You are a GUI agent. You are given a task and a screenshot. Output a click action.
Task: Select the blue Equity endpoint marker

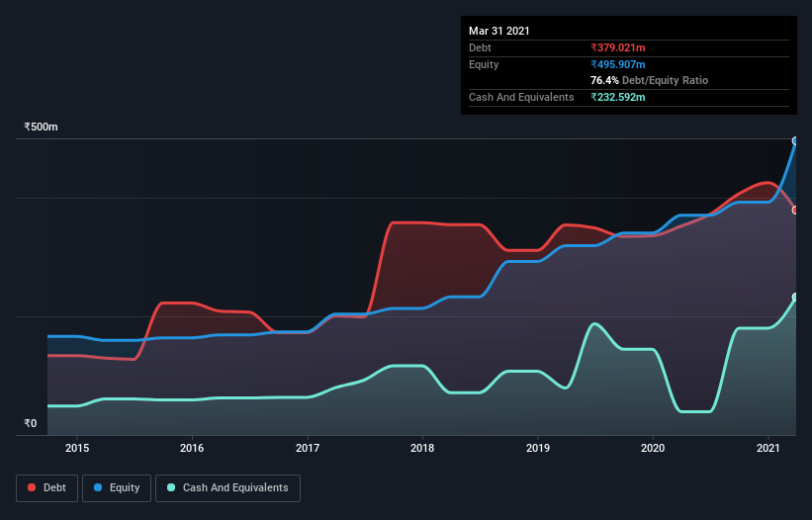tap(795, 140)
